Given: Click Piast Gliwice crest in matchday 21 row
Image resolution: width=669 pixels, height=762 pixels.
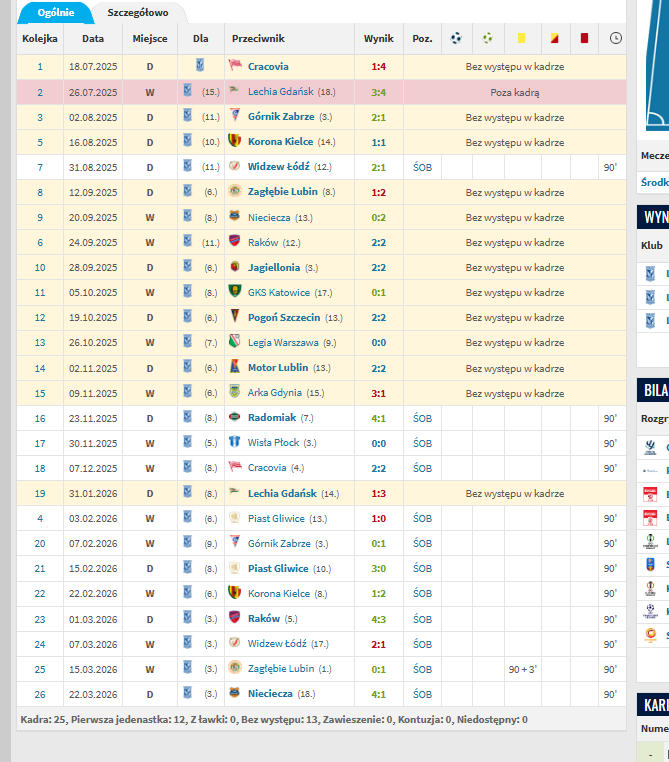Looking at the screenshot, I should (235, 567).
